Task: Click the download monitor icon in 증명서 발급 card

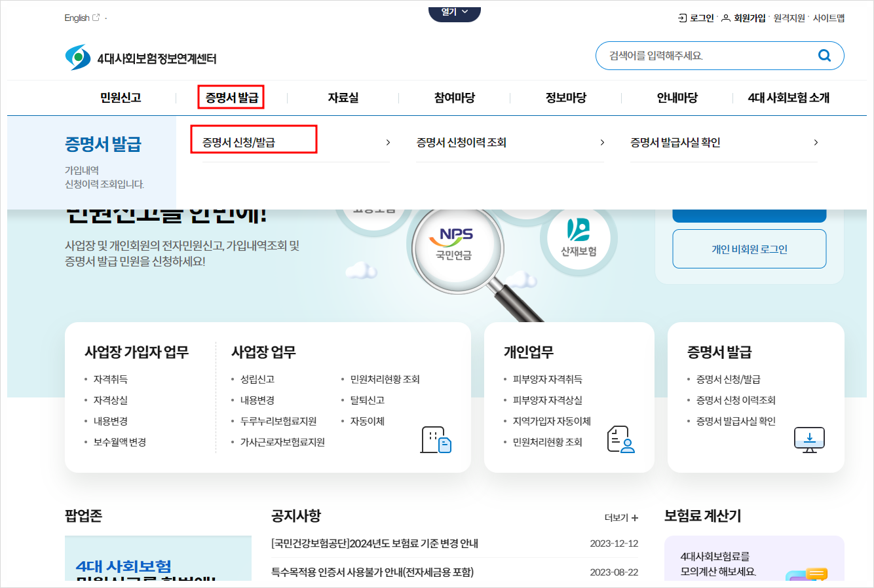Action: (809, 439)
